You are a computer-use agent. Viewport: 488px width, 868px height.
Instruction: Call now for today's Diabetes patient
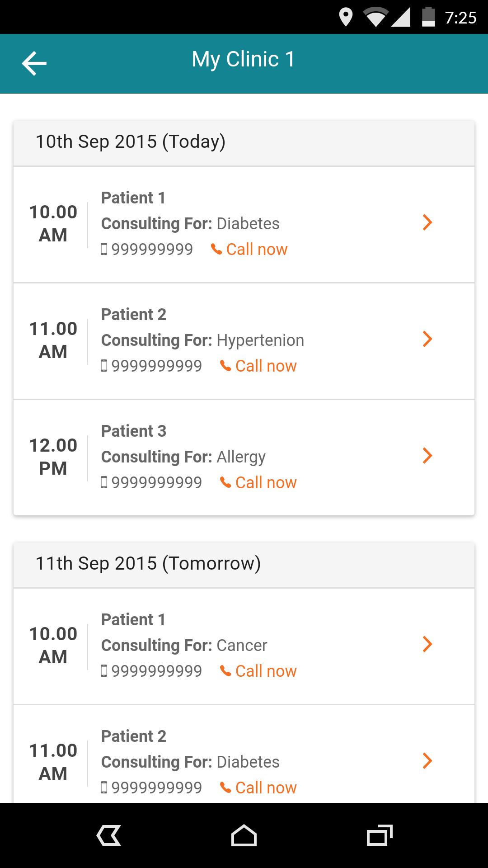click(x=257, y=249)
